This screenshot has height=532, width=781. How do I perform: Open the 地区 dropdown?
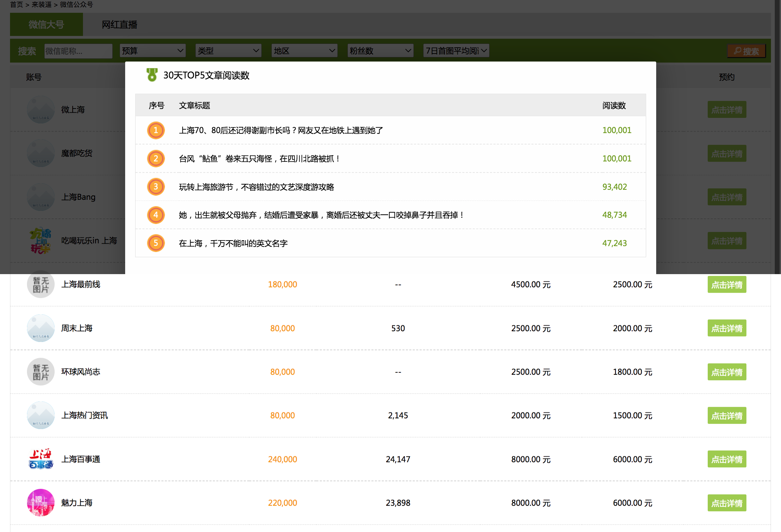(x=304, y=51)
